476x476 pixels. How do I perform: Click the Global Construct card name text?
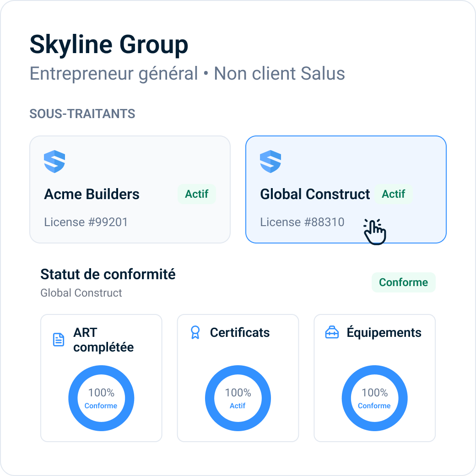pos(315,194)
